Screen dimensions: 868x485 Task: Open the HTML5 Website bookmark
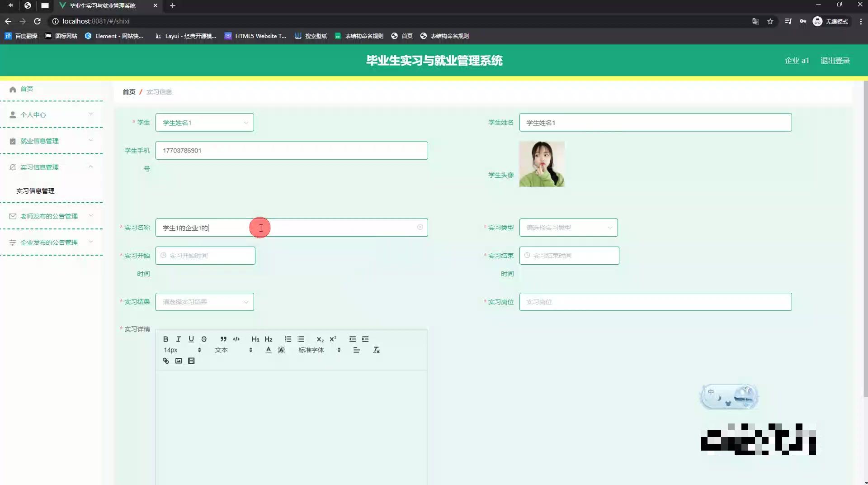tap(255, 36)
